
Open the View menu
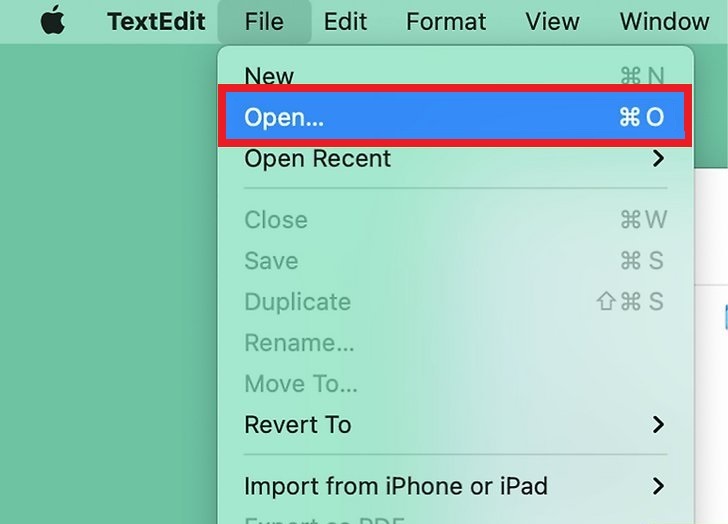[552, 21]
